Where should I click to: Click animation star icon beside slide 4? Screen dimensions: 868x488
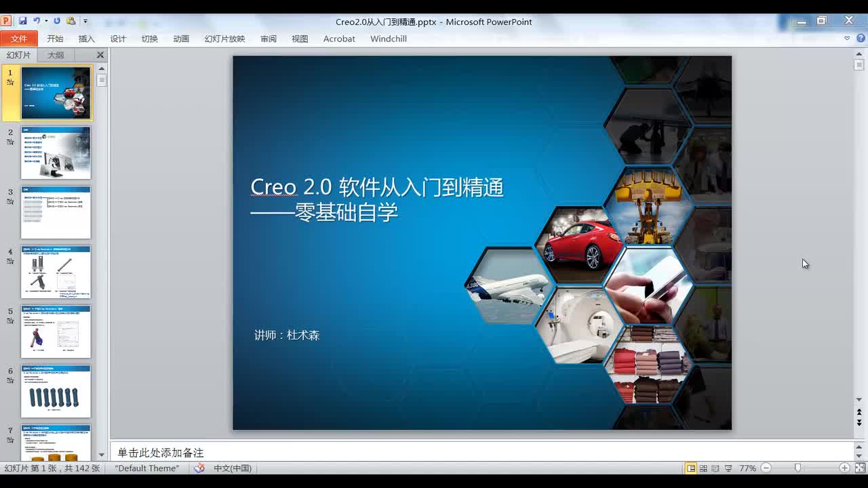pyautogui.click(x=10, y=262)
